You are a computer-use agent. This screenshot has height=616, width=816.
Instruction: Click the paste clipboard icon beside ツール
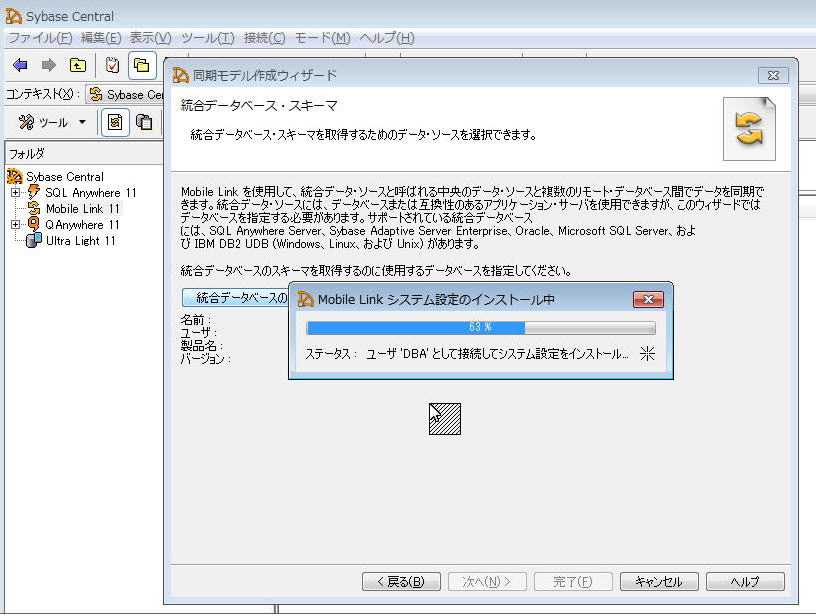(x=145, y=122)
